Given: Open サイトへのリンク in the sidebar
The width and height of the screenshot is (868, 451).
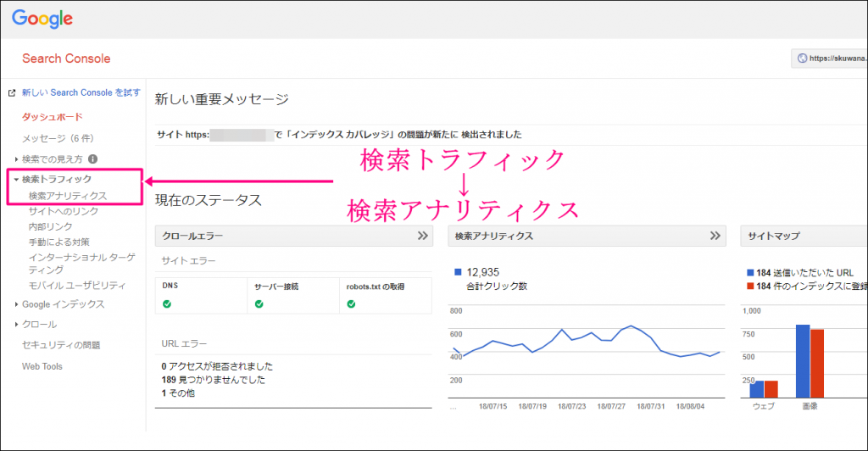Looking at the screenshot, I should (x=63, y=211).
